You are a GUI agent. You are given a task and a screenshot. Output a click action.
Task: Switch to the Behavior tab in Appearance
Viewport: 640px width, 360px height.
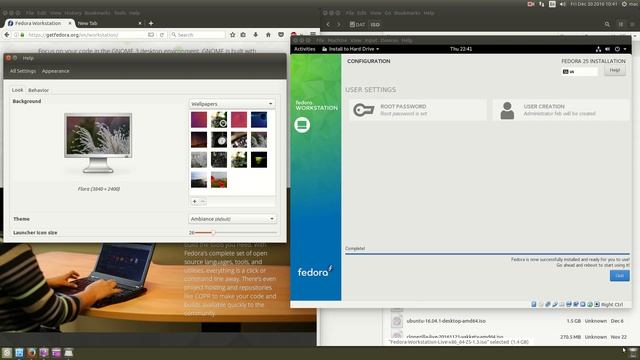coord(38,90)
